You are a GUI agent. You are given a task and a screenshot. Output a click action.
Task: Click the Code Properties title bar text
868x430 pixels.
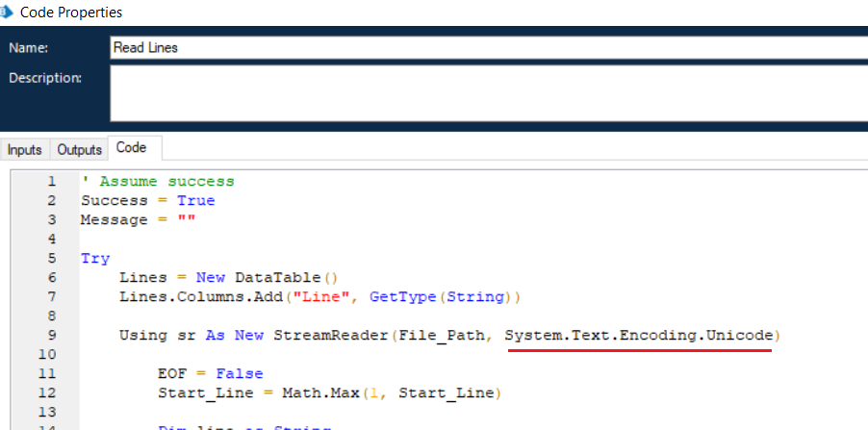click(74, 13)
